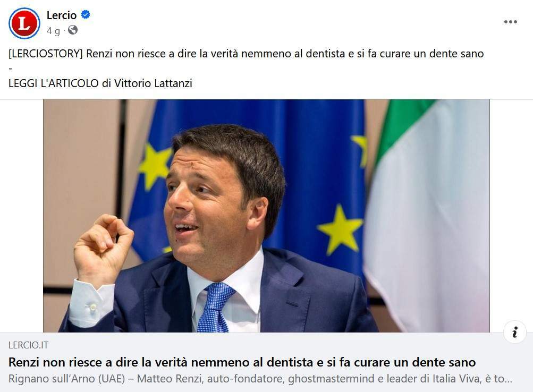
Task: Open the Lercio page name link
Action: coord(62,15)
